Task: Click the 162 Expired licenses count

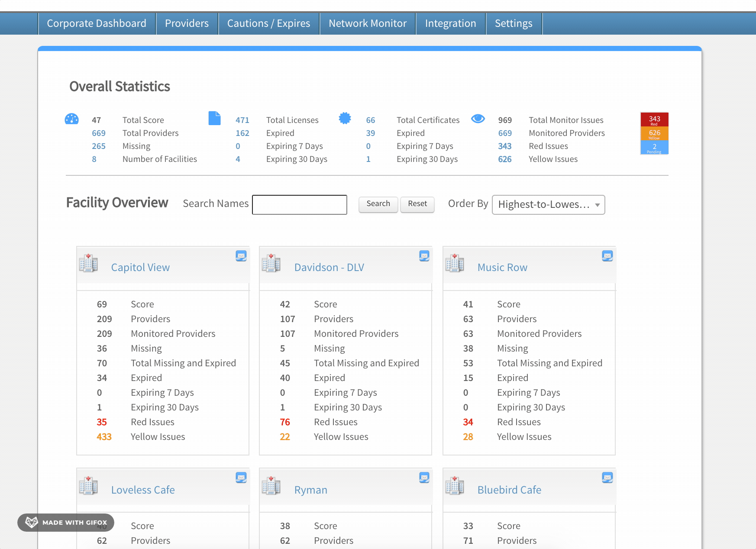Action: tap(242, 133)
